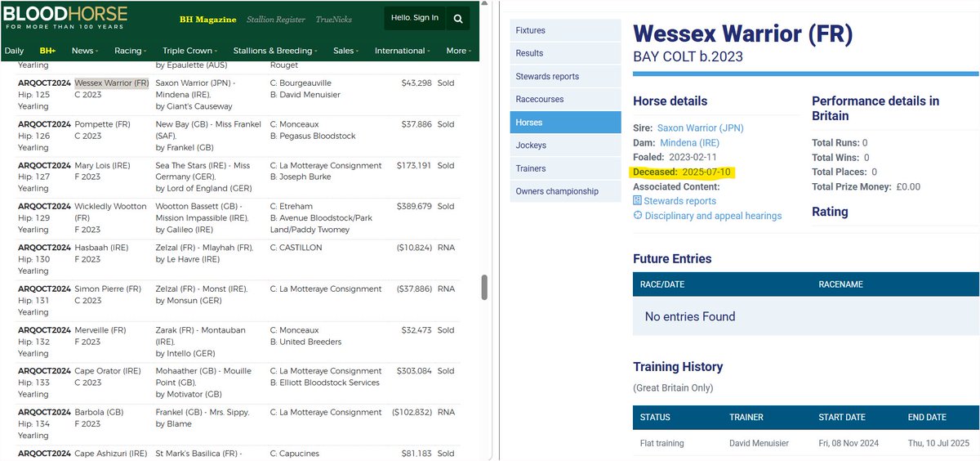Click Cape Ashizuri (IRE) horse name
The height and width of the screenshot is (461, 980).
click(x=111, y=454)
